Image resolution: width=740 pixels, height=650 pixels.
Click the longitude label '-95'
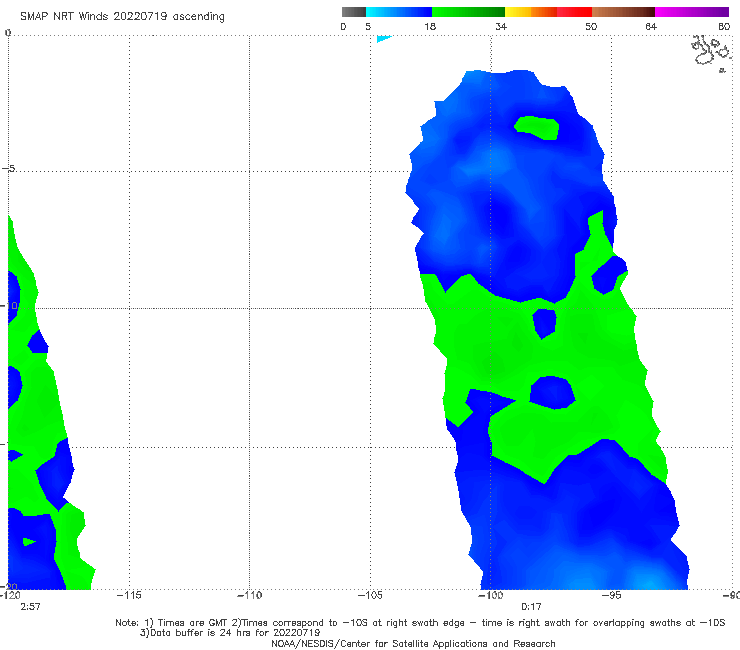tap(612, 595)
